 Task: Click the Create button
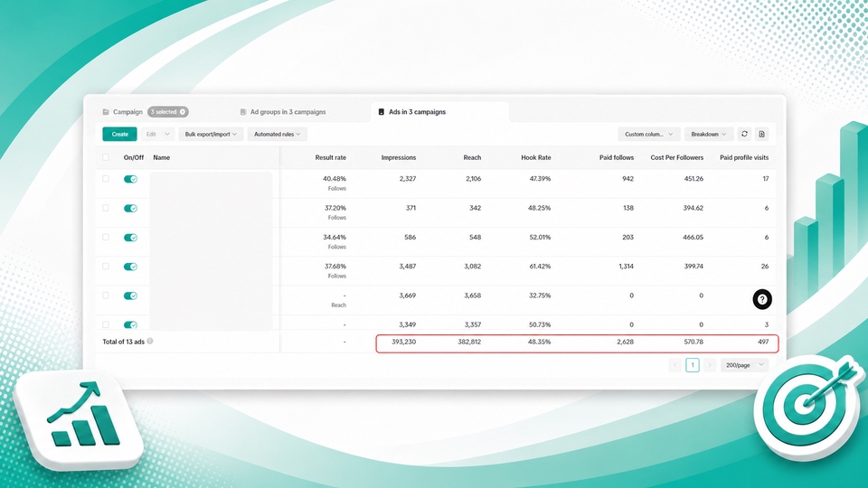tap(119, 134)
